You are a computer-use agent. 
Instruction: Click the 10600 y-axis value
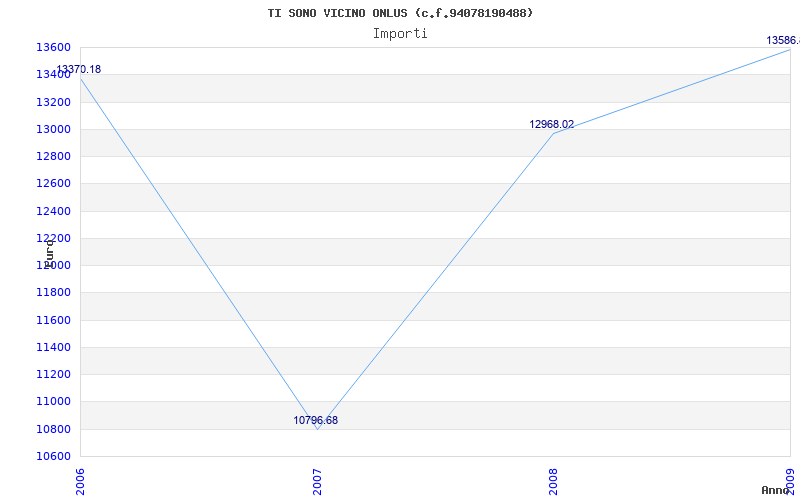pyautogui.click(x=53, y=456)
